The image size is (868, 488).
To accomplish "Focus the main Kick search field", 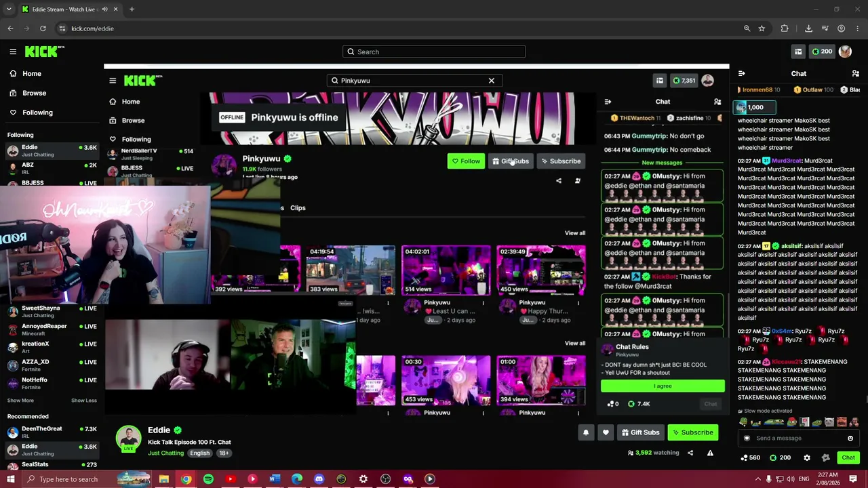I will 434,52.
